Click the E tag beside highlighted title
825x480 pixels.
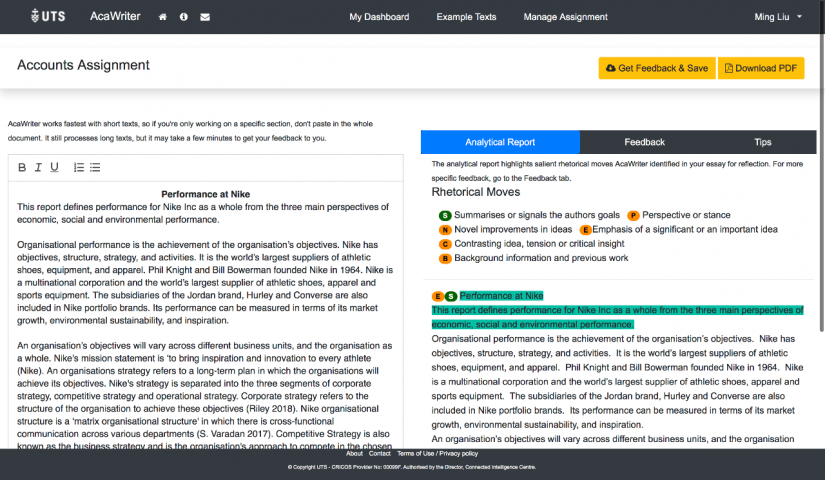click(x=437, y=296)
